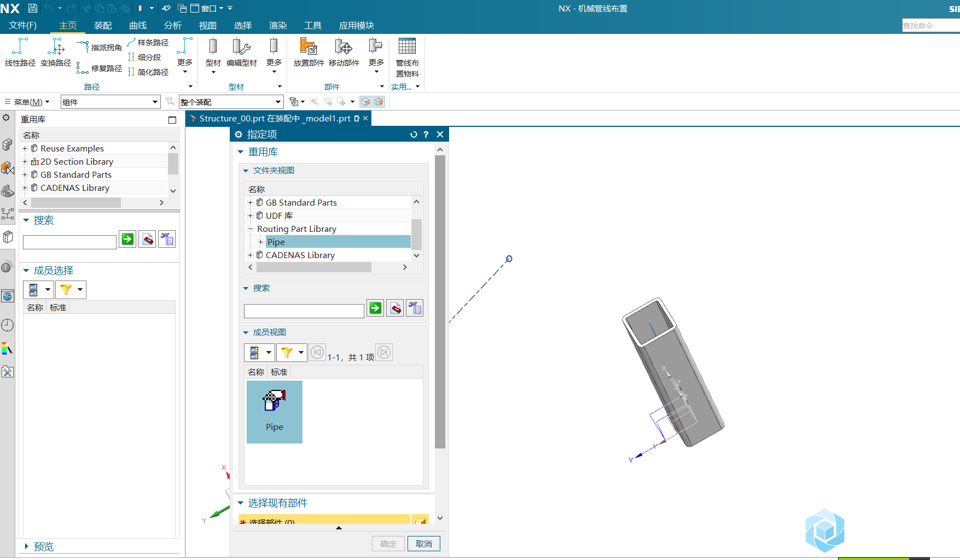The image size is (960, 560).
Task: Toggle maximize box of the 重用库 panel
Action: 172,120
